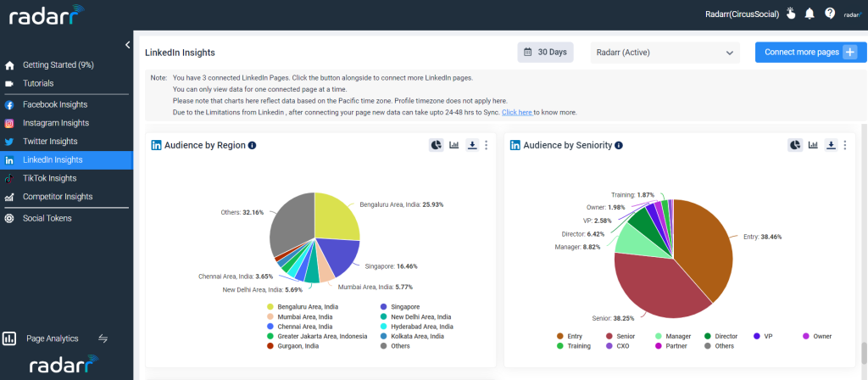Click the Tutorials video camera icon

pyautogui.click(x=8, y=84)
